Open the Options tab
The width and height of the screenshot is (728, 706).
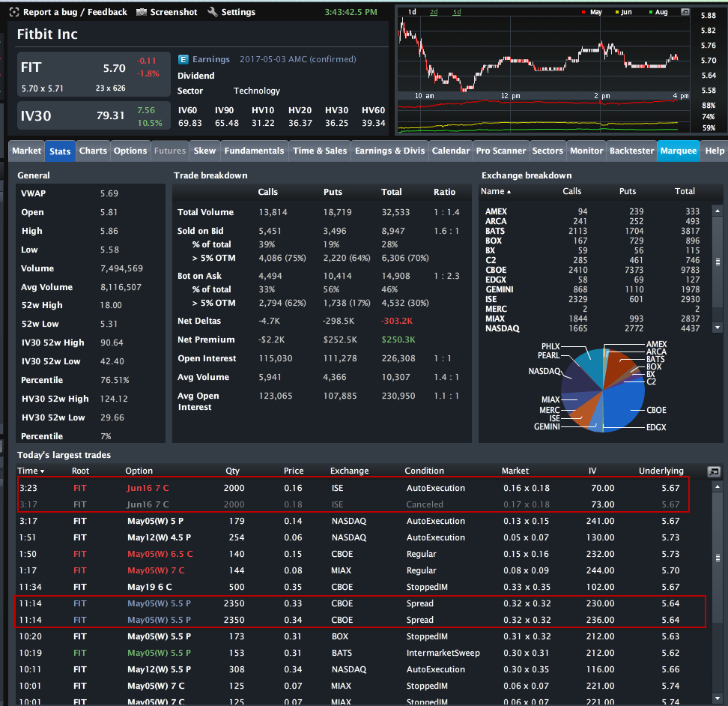130,151
